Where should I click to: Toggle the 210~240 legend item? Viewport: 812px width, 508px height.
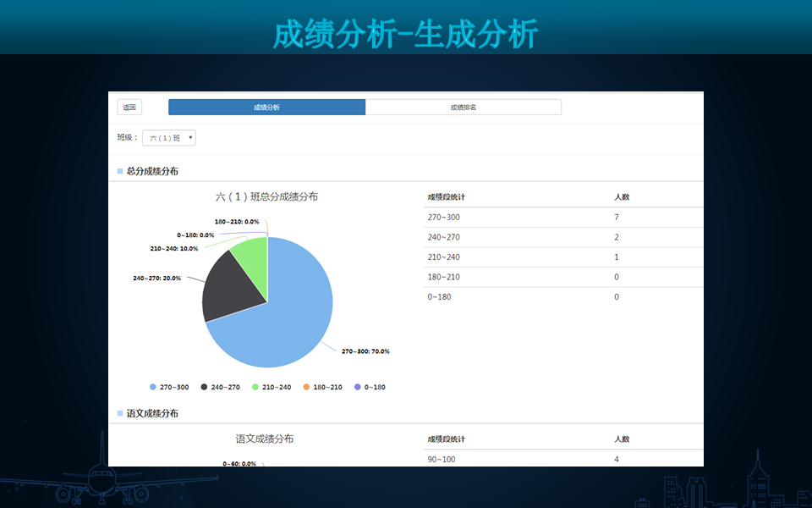(x=272, y=387)
